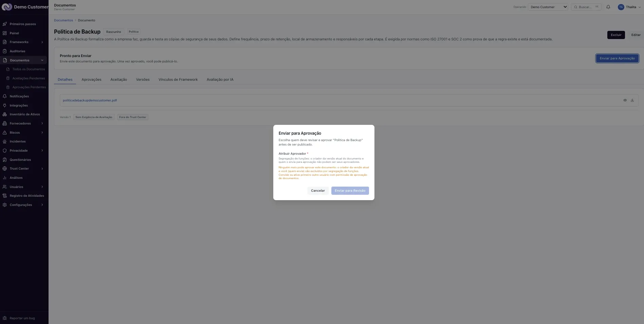The height and width of the screenshot is (324, 644).
Task: Click the Primeiros passos rocket icon
Action: point(5,24)
